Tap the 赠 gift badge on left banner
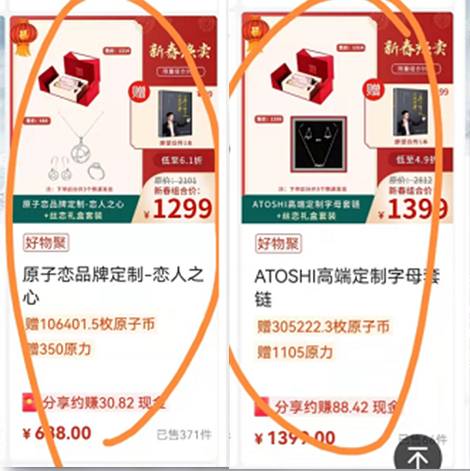 point(139,91)
